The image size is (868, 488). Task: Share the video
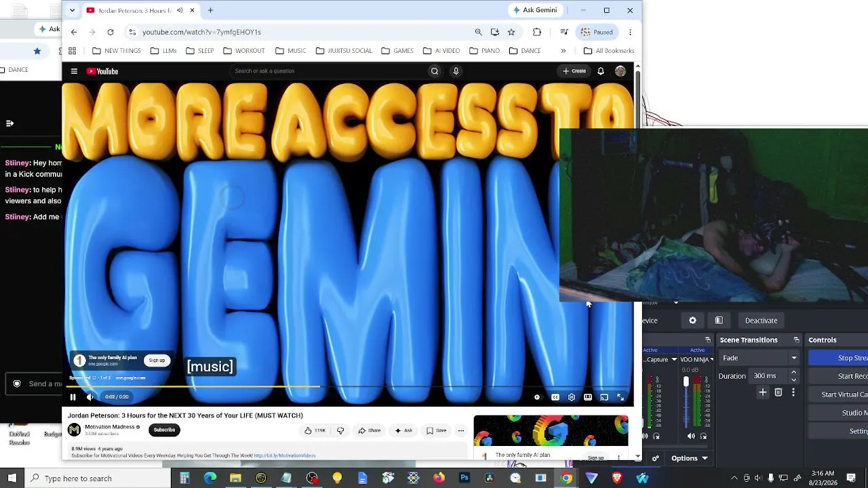coord(370,430)
